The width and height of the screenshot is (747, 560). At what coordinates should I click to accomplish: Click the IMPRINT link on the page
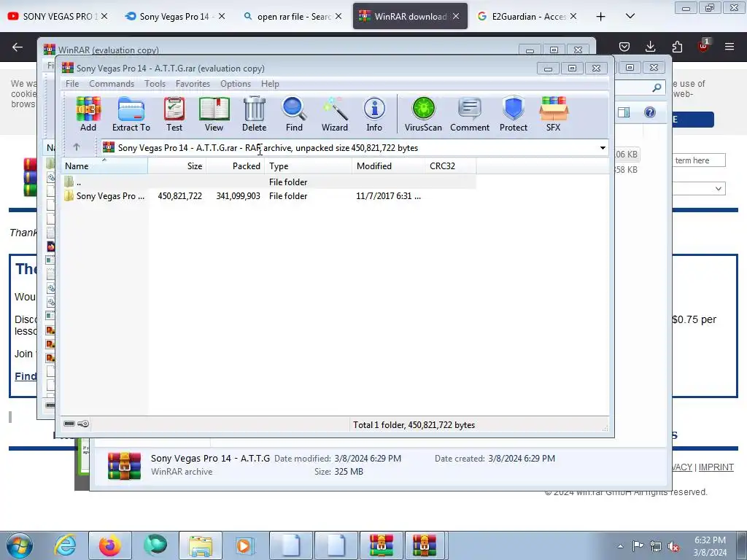click(x=716, y=467)
